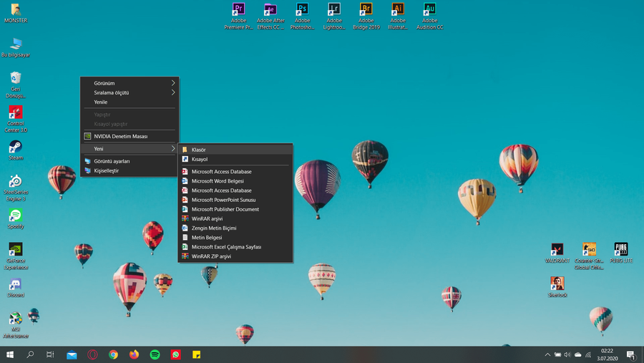644x363 pixels.
Task: Open the volume control in system tray
Action: tap(567, 354)
